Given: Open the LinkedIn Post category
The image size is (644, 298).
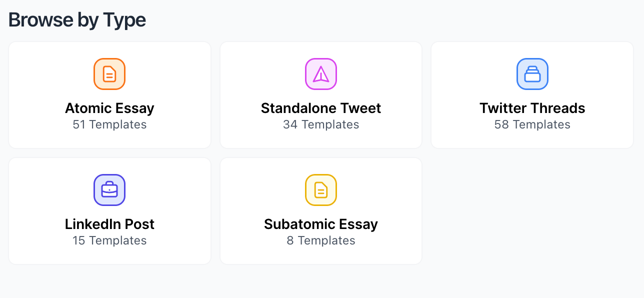Looking at the screenshot, I should [x=109, y=210].
